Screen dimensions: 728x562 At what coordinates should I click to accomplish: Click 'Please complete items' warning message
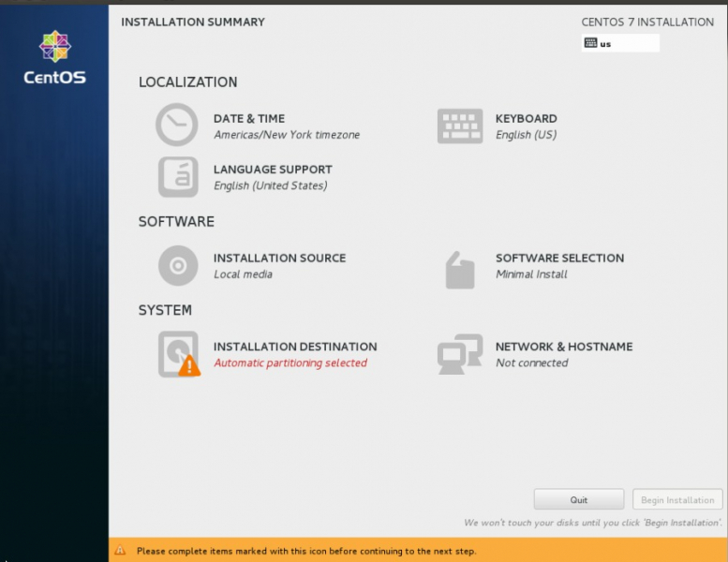306,551
